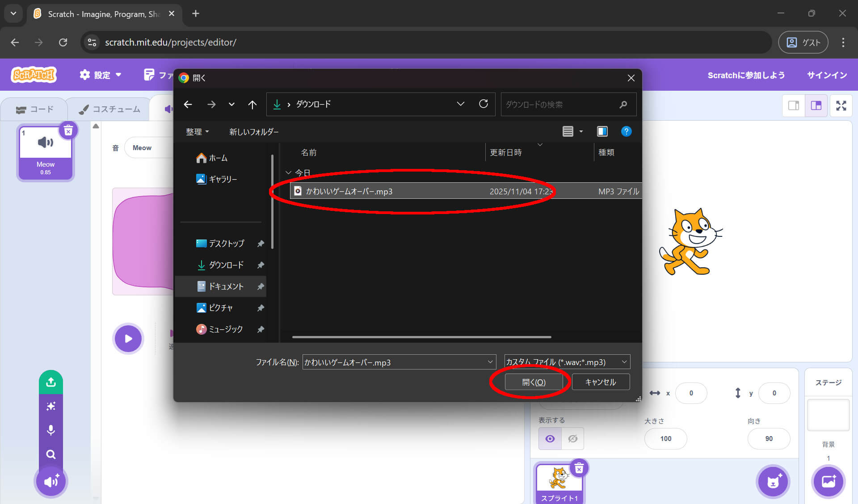Expand the file name combo box arrow
The height and width of the screenshot is (504, 858).
pos(490,362)
